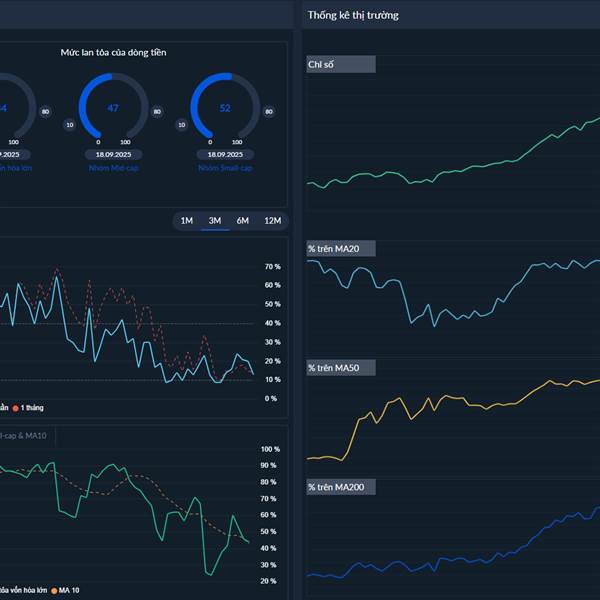
Task: Click the '0 %' axis label
Action: tap(271, 399)
